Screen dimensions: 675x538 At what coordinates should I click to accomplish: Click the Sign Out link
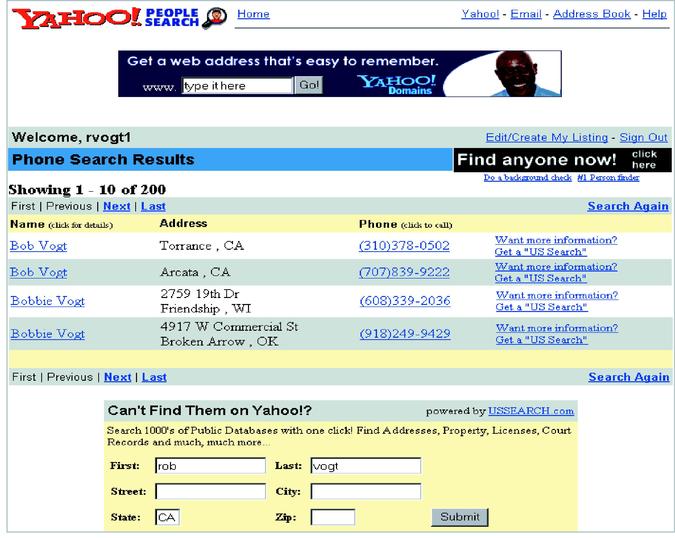pyautogui.click(x=643, y=137)
